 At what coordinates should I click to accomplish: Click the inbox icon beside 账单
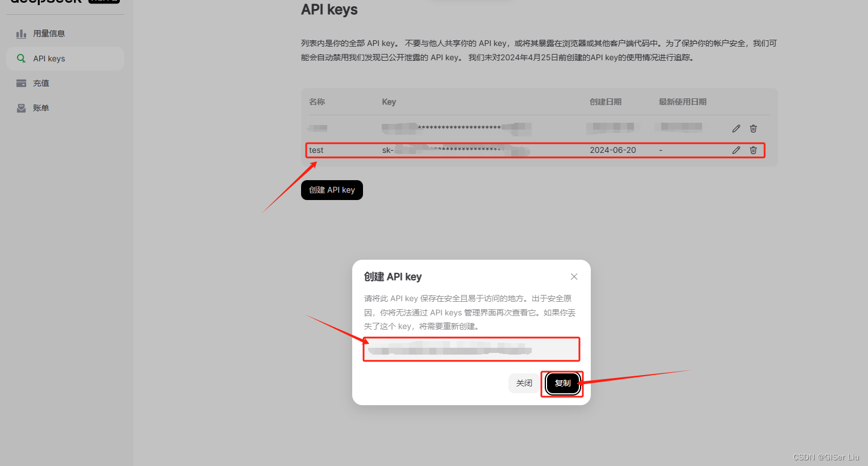[x=21, y=108]
